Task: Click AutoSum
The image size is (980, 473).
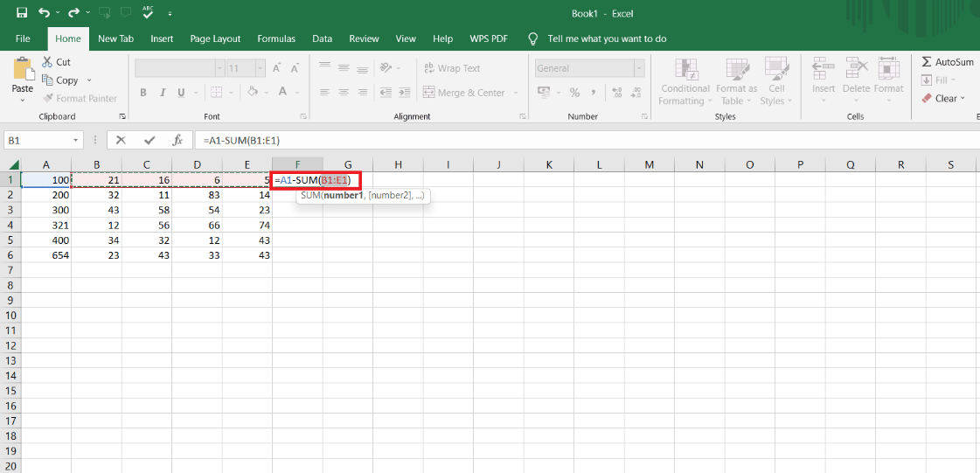Action: point(949,62)
